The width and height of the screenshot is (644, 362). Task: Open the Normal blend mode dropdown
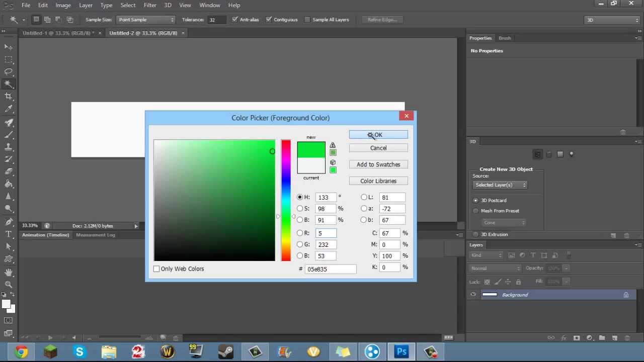495,268
